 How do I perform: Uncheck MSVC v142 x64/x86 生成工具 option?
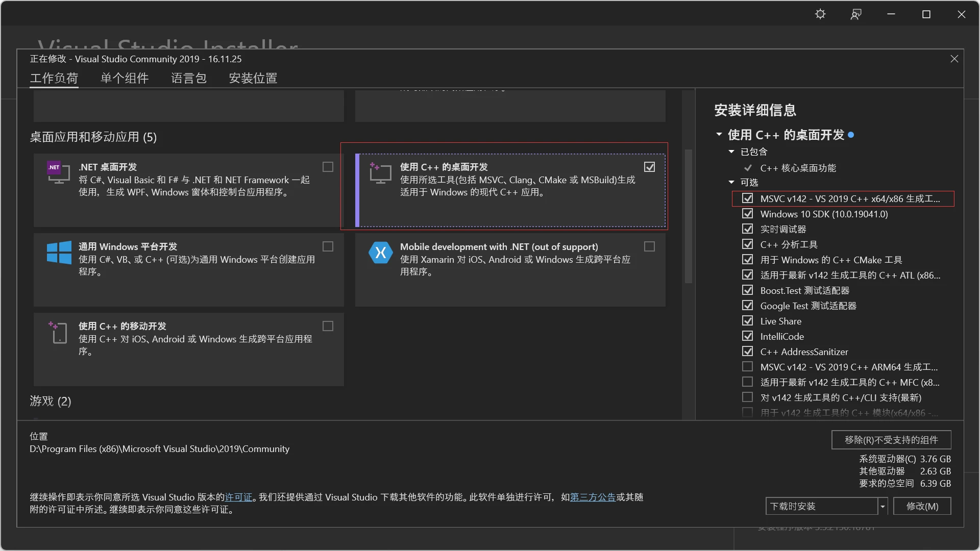click(x=747, y=198)
